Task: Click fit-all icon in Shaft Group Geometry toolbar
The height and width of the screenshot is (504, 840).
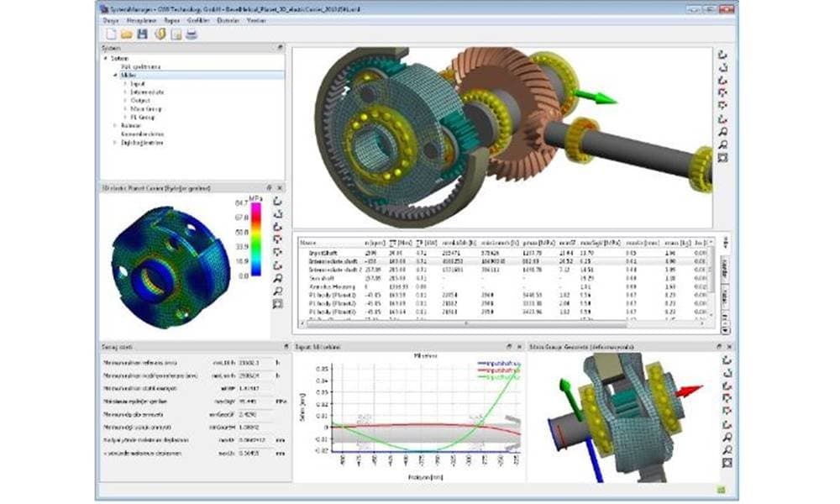Action: tap(727, 463)
